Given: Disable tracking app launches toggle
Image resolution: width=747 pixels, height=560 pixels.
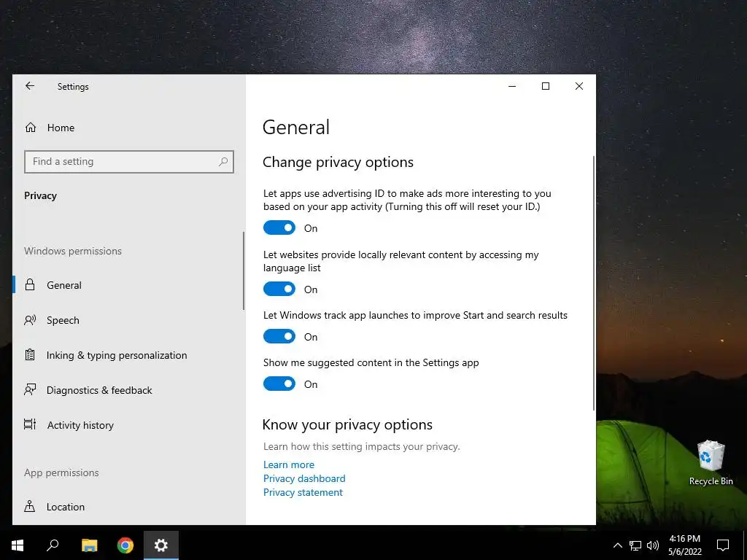Looking at the screenshot, I should 279,337.
